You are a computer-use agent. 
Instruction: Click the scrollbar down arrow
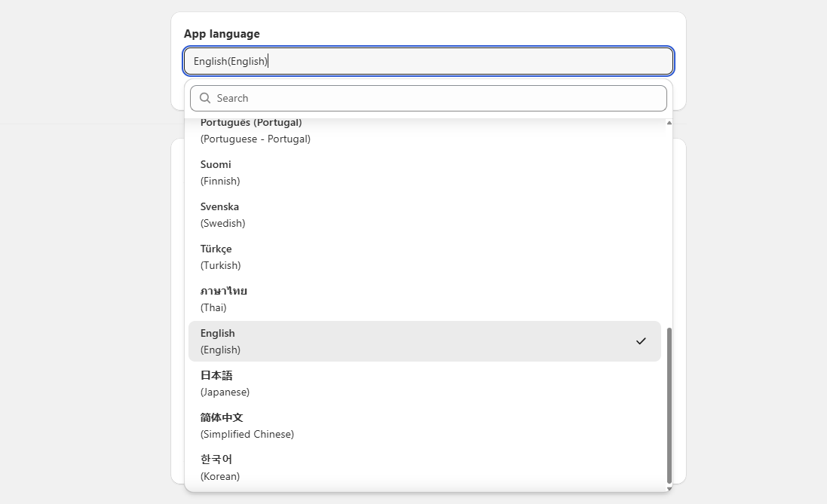669,489
